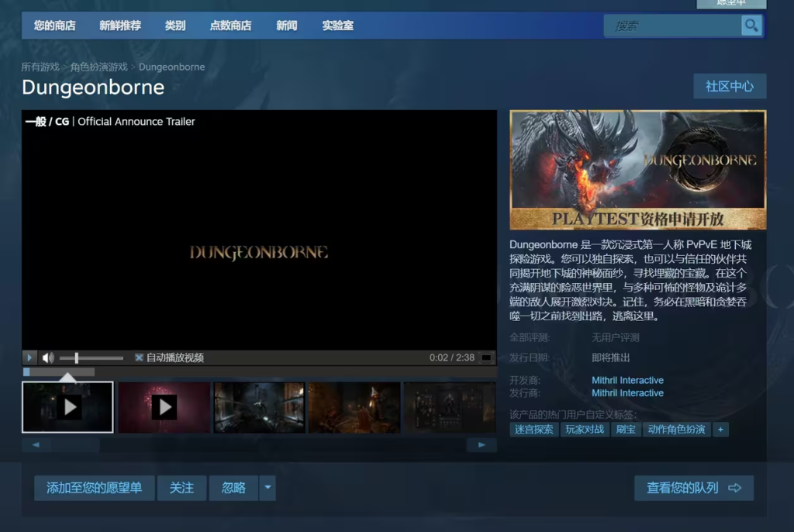794x532 pixels.
Task: Click the 愿望单 wishlist button at top
Action: coord(731,4)
